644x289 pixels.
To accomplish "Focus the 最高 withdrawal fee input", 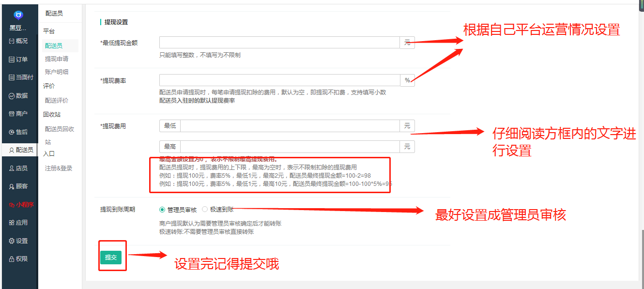I will 290,147.
